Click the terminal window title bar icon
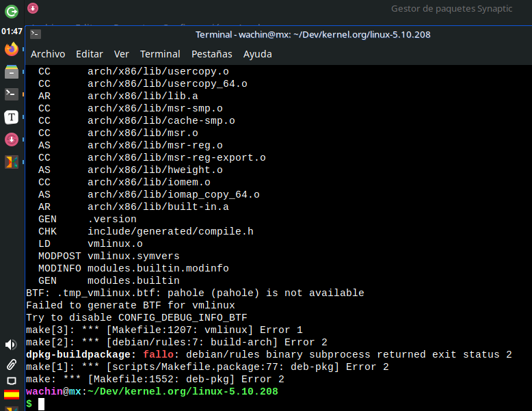Image resolution: width=532 pixels, height=411 pixels. click(36, 34)
